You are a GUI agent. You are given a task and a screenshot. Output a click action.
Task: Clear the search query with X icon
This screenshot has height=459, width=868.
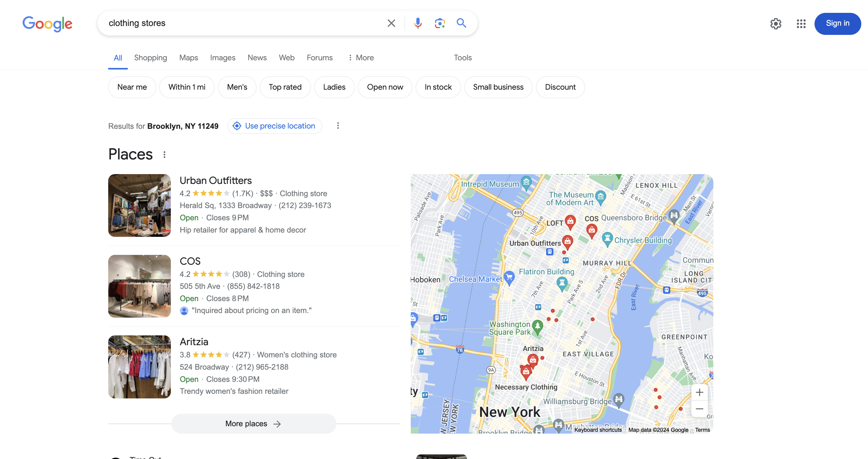pos(391,23)
